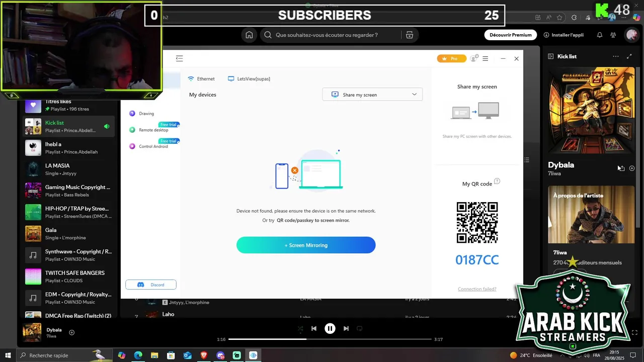Image resolution: width=644 pixels, height=362 pixels.
Task: Open Copilot from taskbar
Action: coord(122,355)
